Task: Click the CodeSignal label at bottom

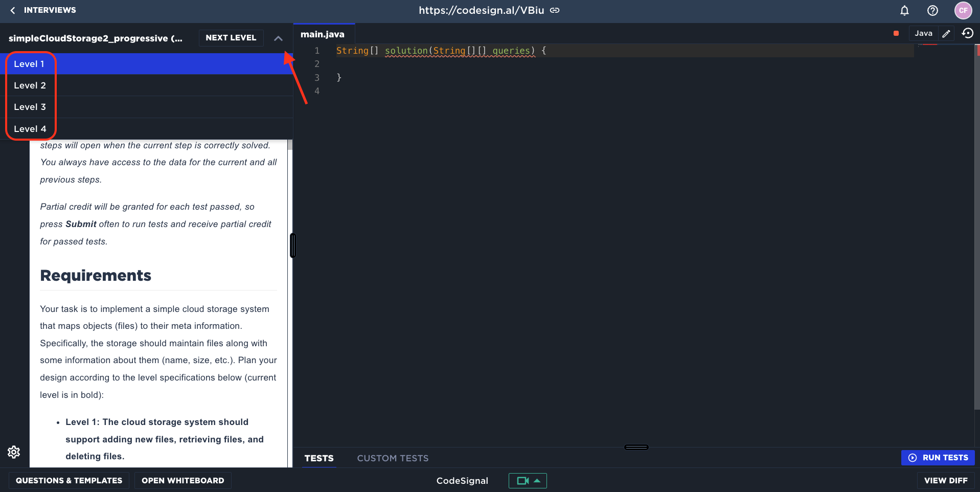Action: [462, 481]
